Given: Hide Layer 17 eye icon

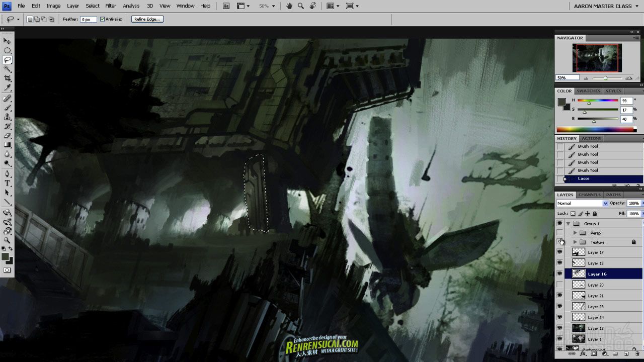Looking at the screenshot, I should 559,252.
